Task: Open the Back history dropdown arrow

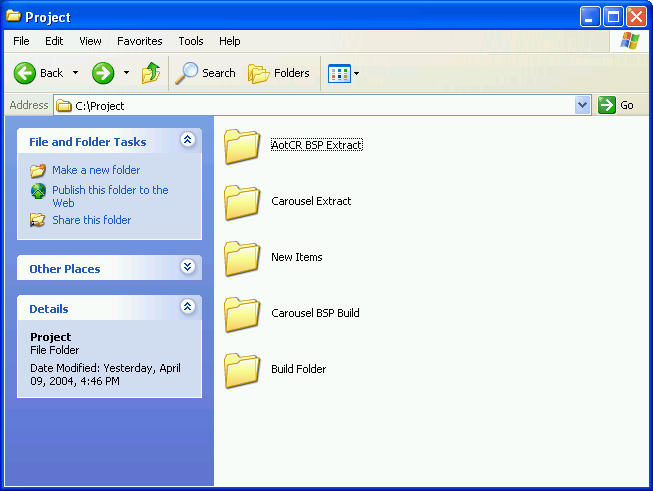Action: 75,73
